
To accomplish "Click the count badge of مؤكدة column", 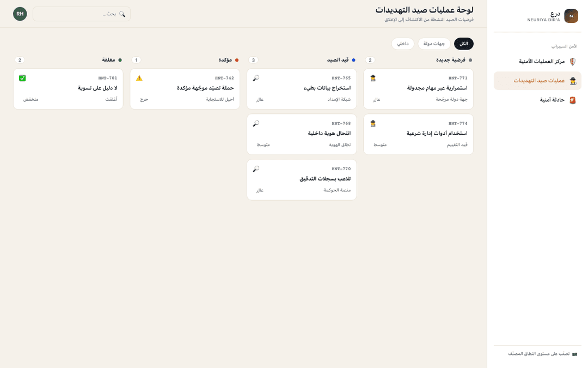I will point(137,60).
